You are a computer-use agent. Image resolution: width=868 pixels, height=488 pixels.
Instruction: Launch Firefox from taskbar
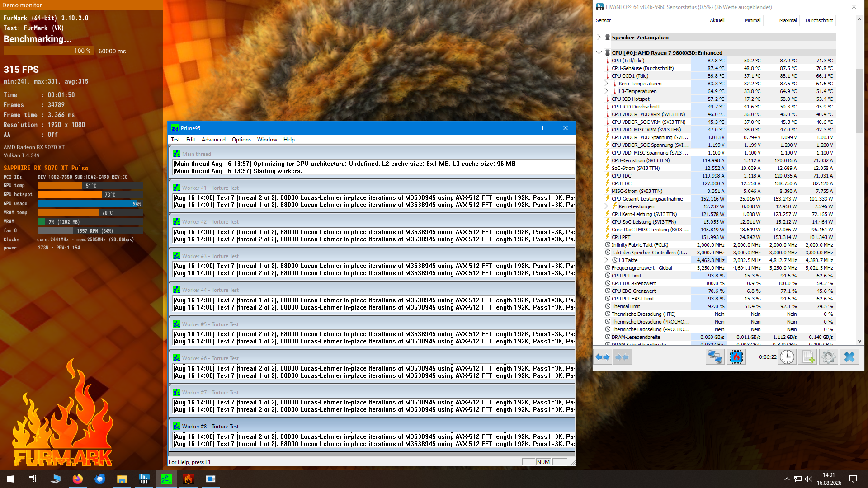click(x=78, y=479)
